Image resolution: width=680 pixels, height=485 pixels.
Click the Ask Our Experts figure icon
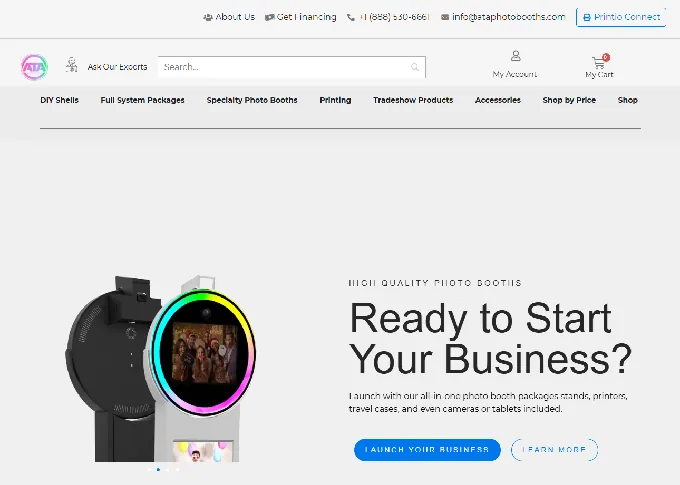(x=72, y=65)
